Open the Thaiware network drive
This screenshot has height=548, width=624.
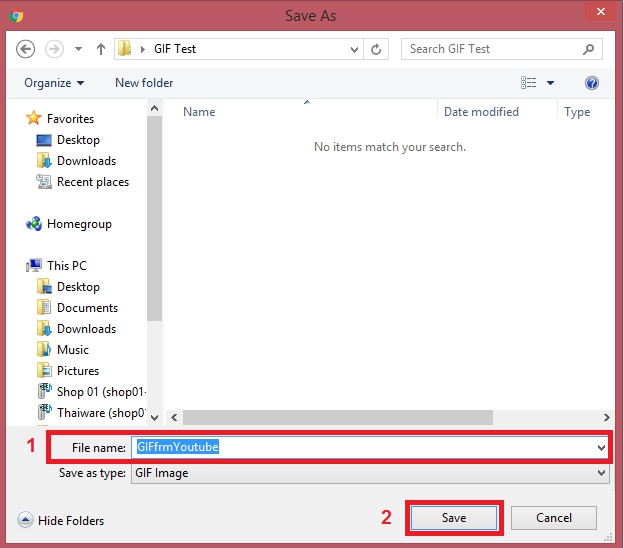click(101, 413)
